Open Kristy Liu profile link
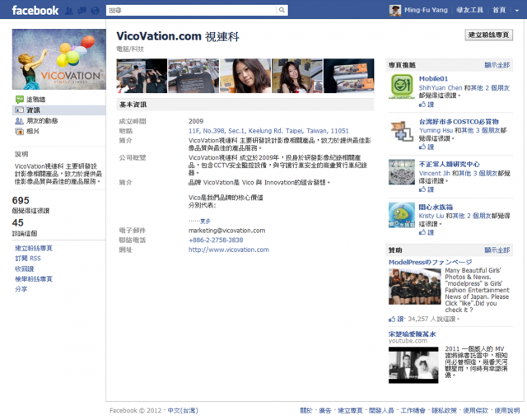The width and height of the screenshot is (527, 420). (431, 216)
